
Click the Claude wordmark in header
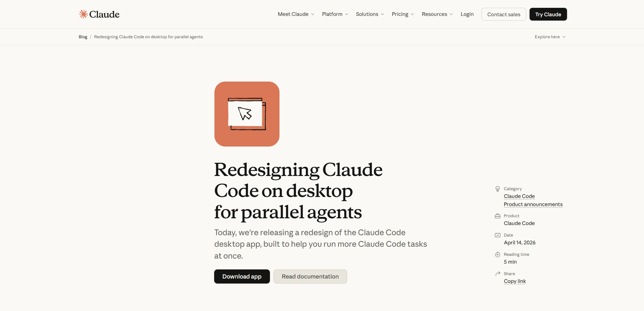coord(104,14)
